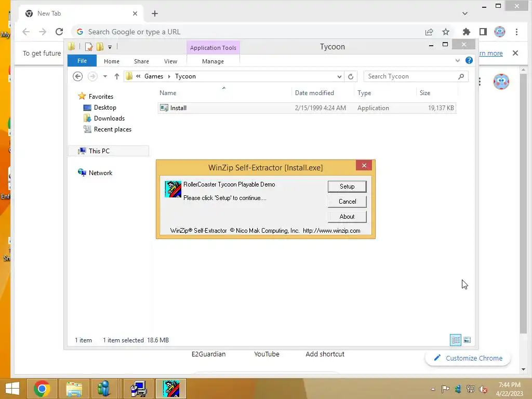532x399 pixels.
Task: Click the RollerCoaster Tycoon demo icon in dialog
Action: point(173,189)
